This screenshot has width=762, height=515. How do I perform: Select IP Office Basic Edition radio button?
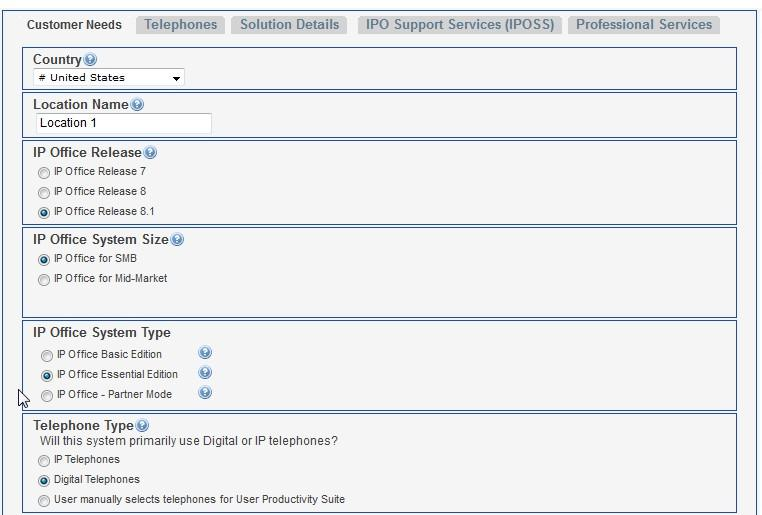point(47,356)
